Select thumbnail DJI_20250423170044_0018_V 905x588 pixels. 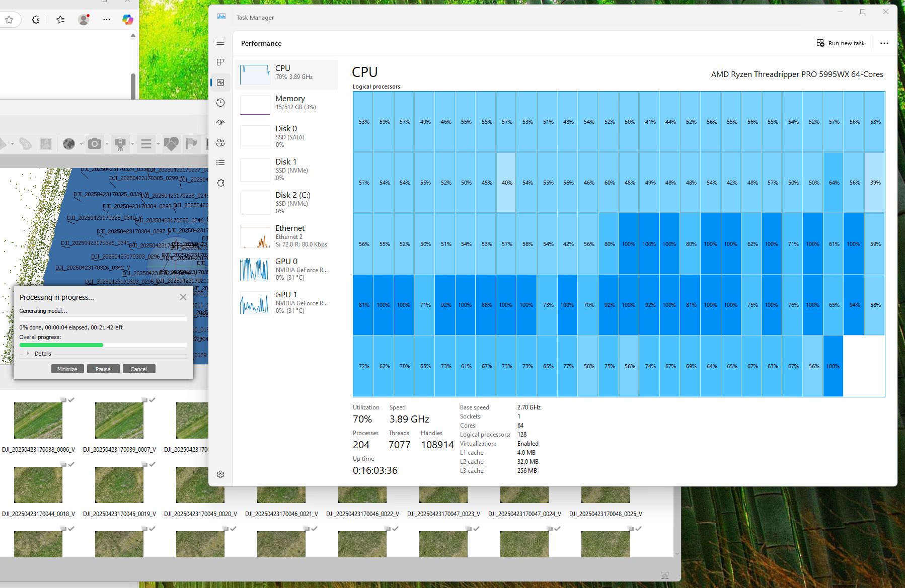pos(38,485)
